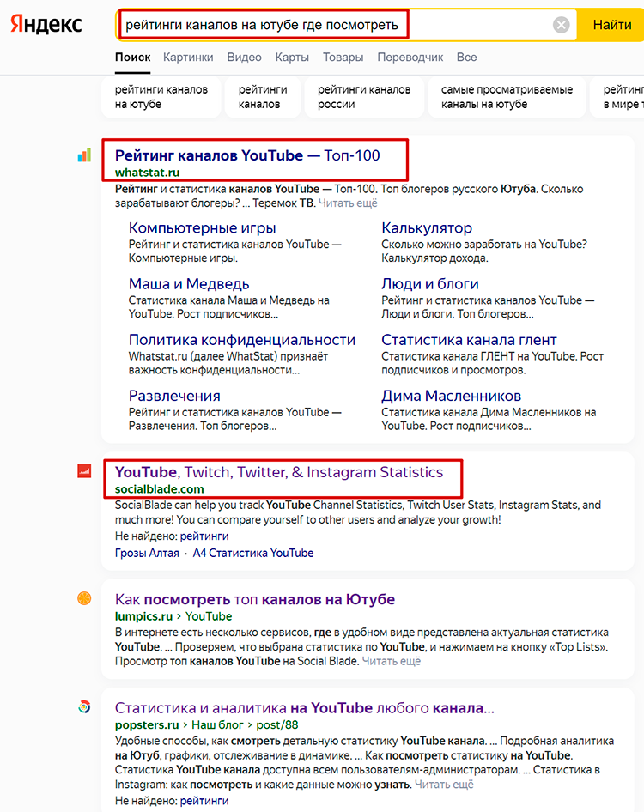
Task: Open 'Статистика канала глент' sitelink
Action: (469, 340)
